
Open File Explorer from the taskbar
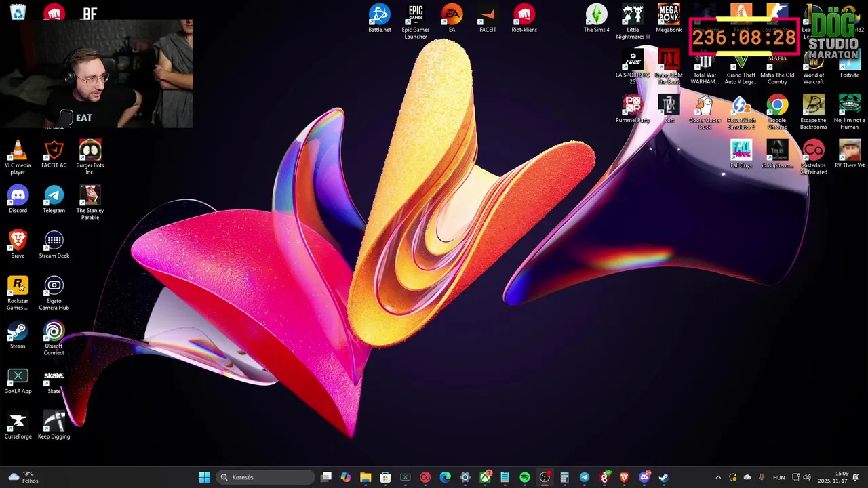(366, 477)
